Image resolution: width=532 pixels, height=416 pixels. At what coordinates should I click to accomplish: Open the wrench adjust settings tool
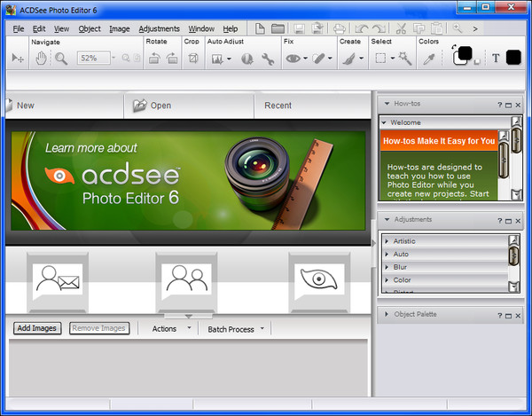click(x=268, y=59)
